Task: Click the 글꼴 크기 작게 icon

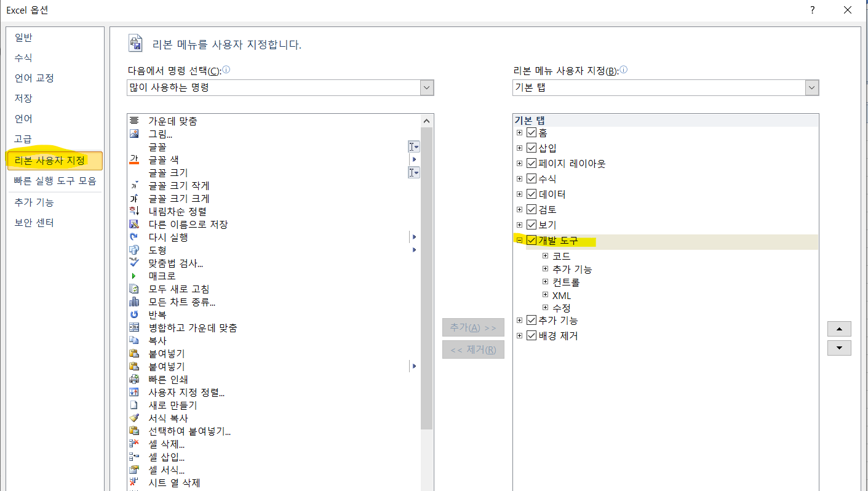Action: point(134,185)
